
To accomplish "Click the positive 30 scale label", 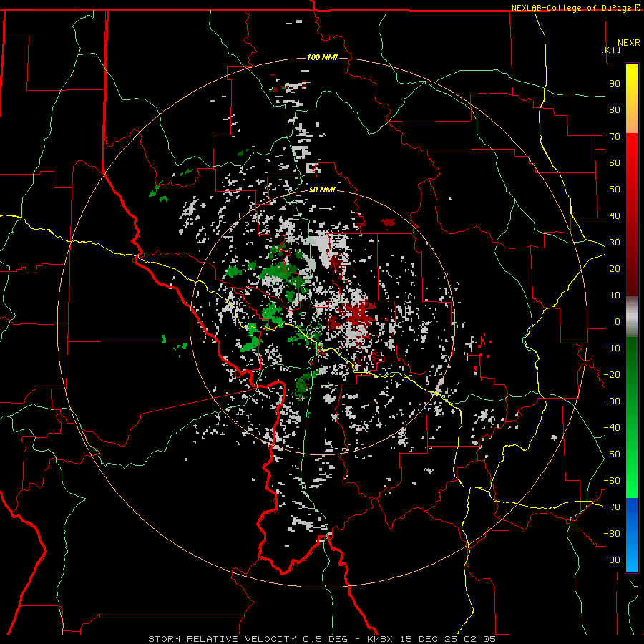I will click(x=615, y=243).
